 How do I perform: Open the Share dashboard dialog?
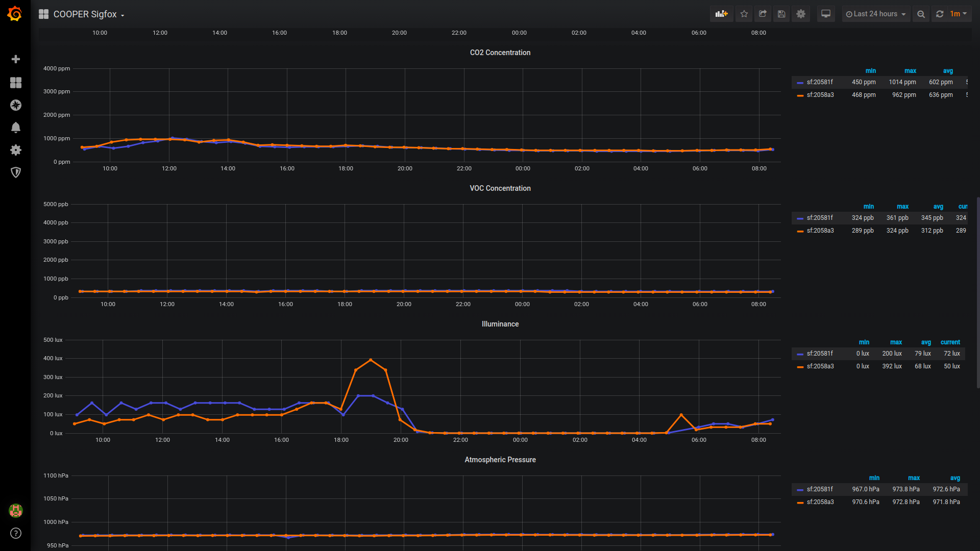(763, 14)
